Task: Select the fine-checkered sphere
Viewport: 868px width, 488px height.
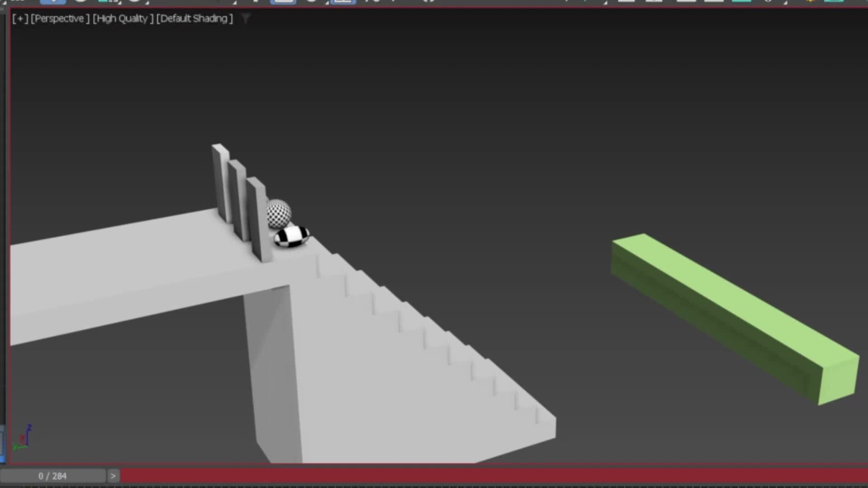Action: [280, 213]
